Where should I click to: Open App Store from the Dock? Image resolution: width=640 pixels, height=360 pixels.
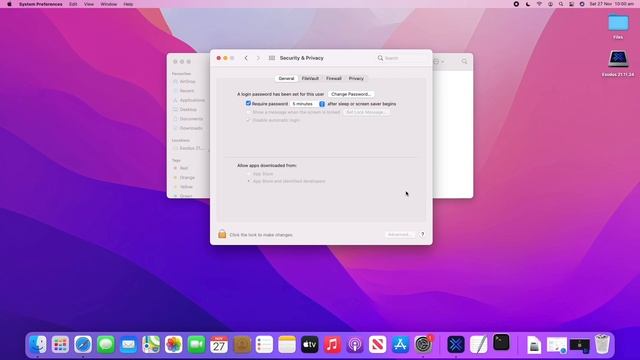click(400, 344)
